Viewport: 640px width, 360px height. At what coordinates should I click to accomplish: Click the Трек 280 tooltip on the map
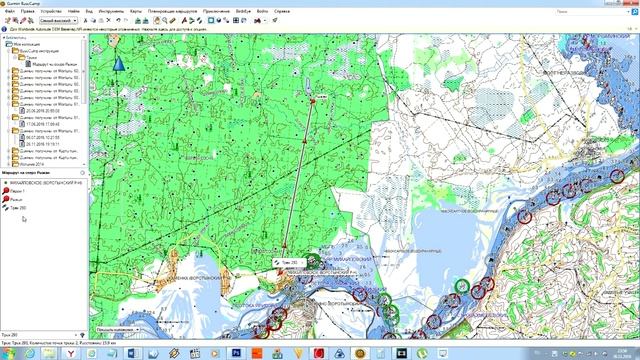(289, 263)
